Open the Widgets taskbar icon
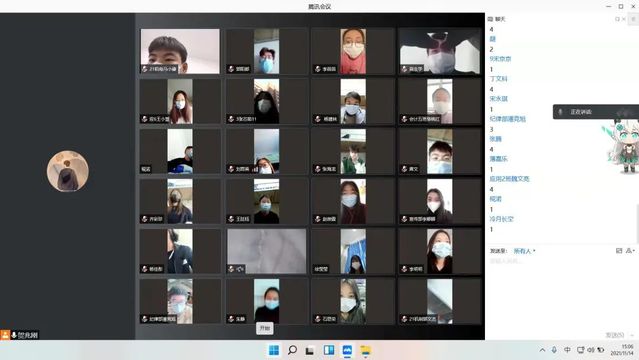The width and height of the screenshot is (639, 360). tap(328, 350)
